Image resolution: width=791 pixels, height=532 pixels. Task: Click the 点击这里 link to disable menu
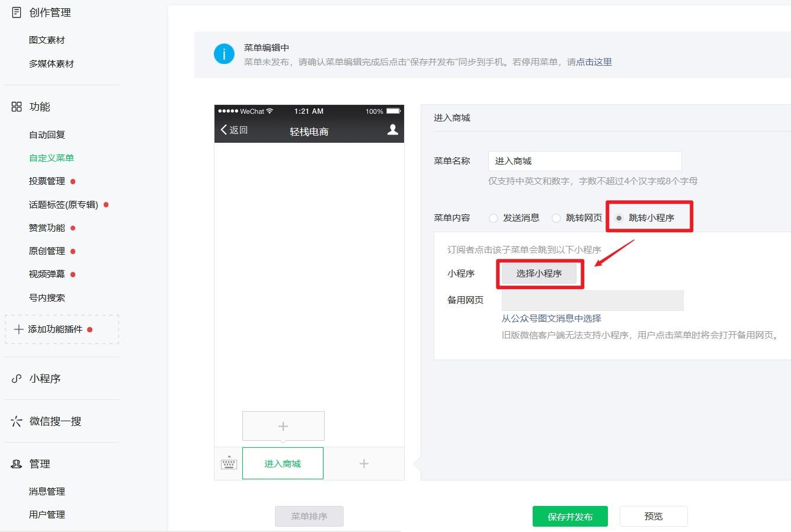click(594, 62)
